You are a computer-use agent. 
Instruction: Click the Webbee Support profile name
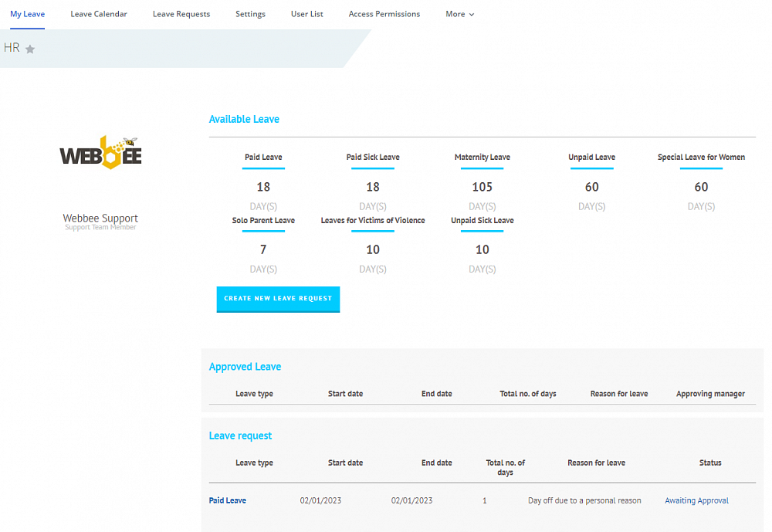100,218
